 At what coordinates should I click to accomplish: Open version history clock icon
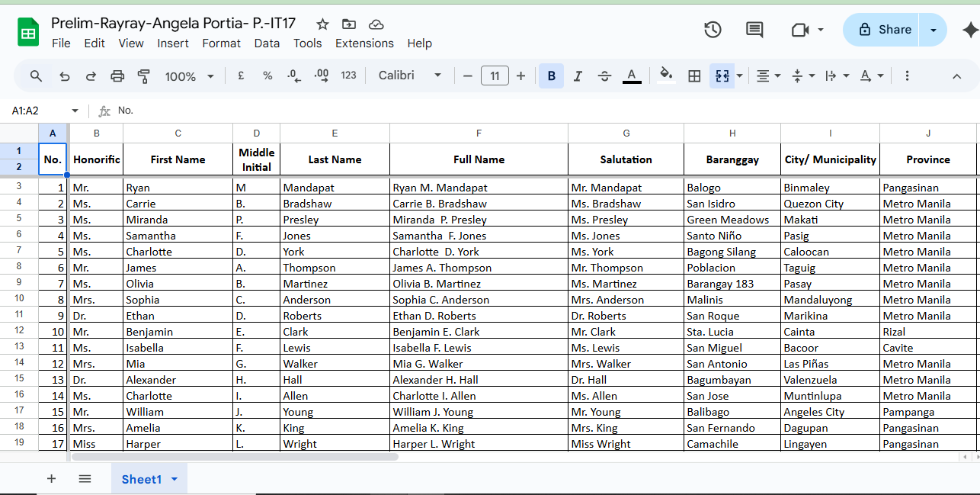point(713,30)
